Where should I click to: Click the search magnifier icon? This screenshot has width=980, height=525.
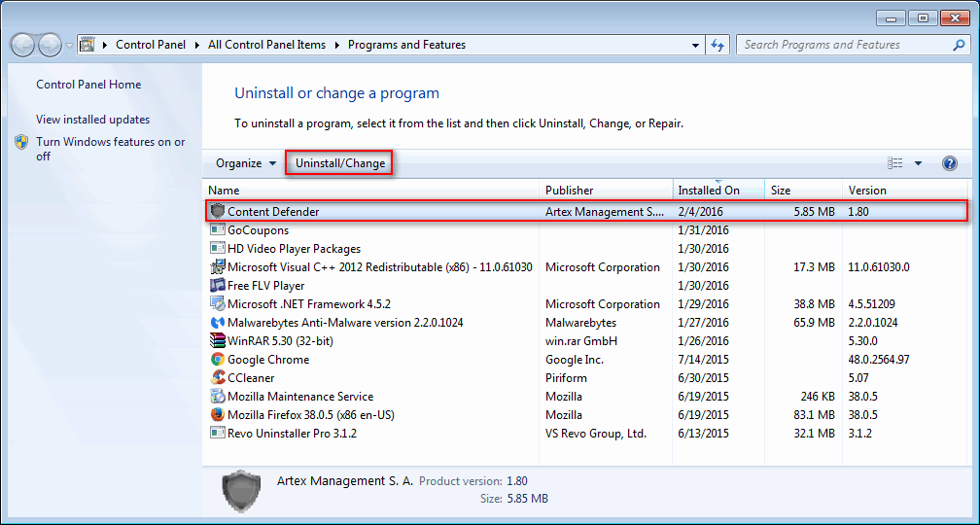pos(958,45)
